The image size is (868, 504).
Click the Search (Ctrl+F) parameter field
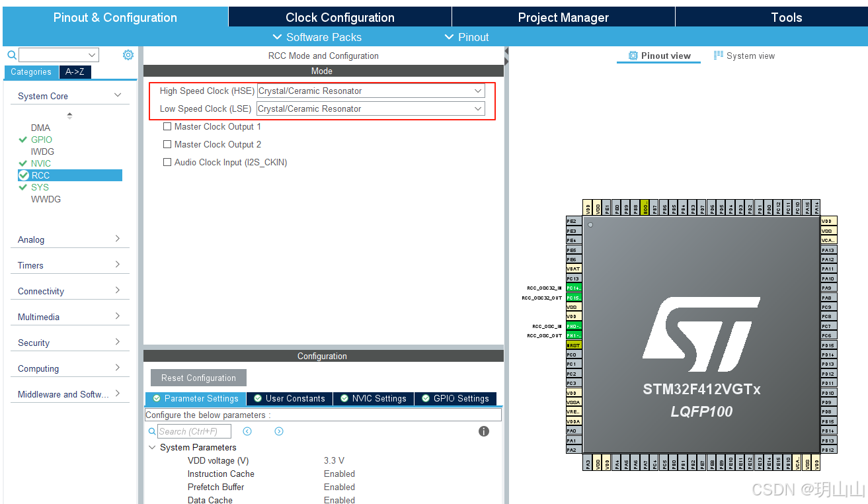(195, 431)
